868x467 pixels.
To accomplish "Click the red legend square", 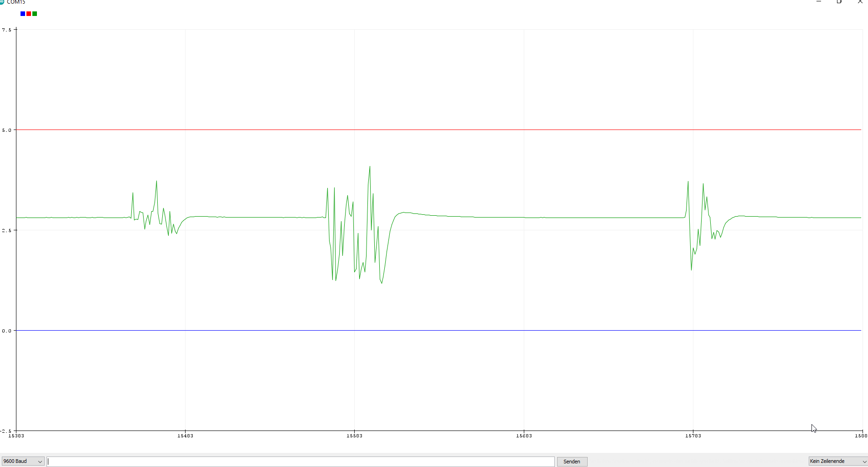I will coord(29,14).
